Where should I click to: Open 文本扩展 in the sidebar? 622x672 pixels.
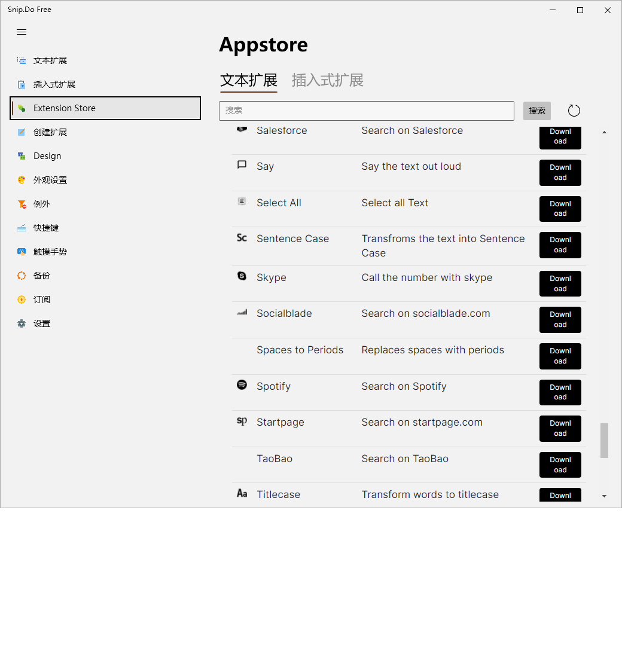105,60
